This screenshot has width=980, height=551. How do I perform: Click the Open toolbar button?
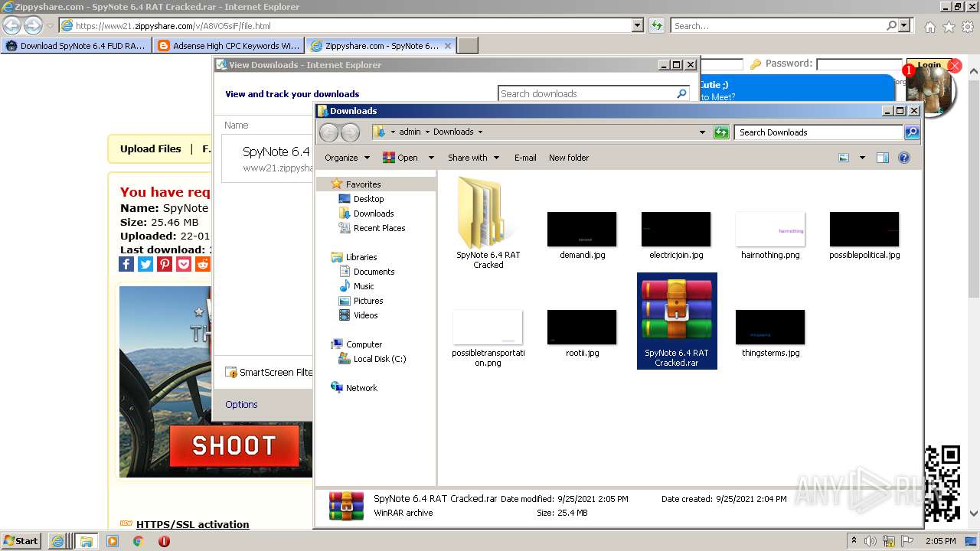(400, 158)
